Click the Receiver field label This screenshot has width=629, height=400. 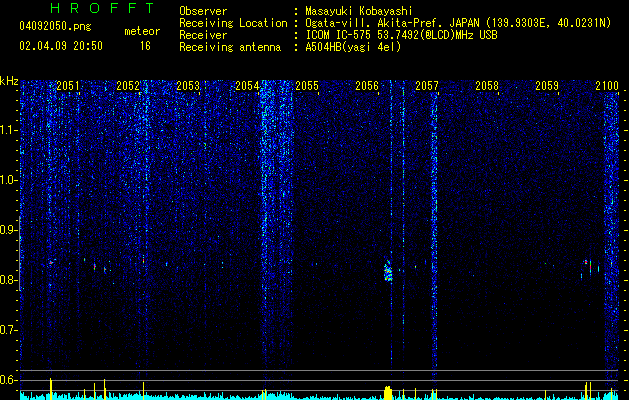click(x=203, y=35)
